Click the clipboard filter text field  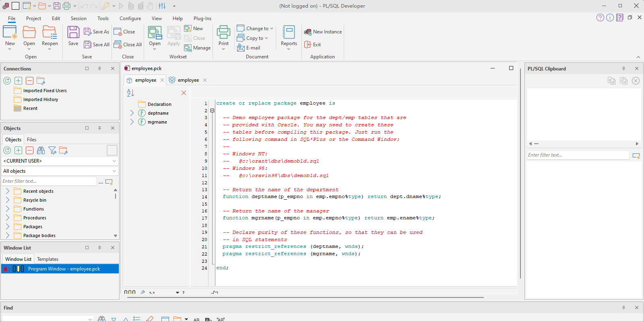[578, 155]
